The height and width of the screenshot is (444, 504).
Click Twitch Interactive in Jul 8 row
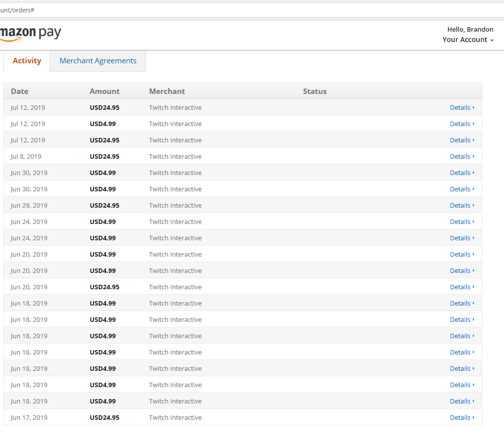175,156
